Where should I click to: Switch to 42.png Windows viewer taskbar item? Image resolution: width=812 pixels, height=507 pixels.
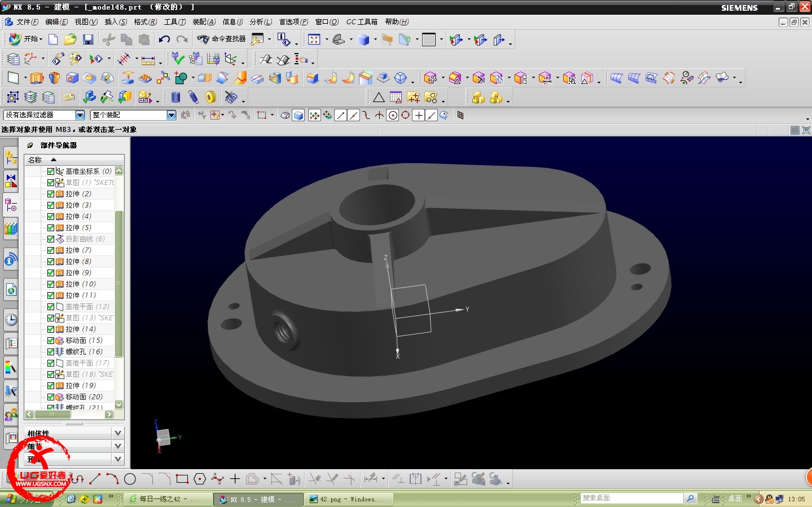point(349,499)
